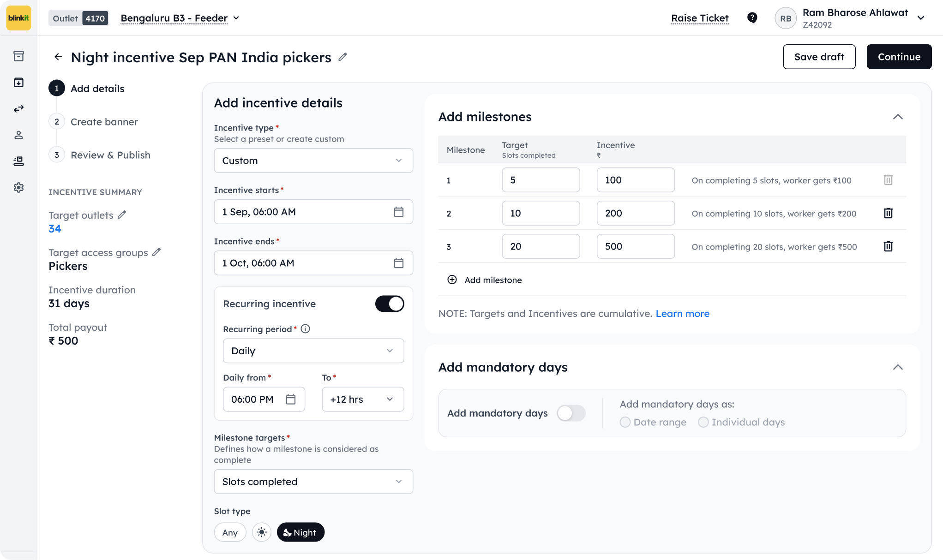This screenshot has height=560, width=943.
Task: Select the day (sun) slot type
Action: pyautogui.click(x=262, y=532)
